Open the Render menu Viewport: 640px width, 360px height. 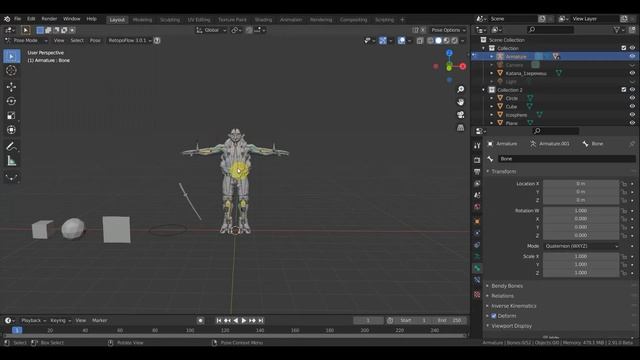click(x=49, y=19)
